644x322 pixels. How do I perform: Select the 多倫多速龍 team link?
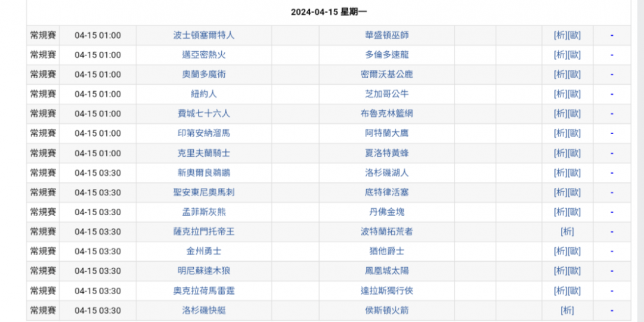386,55
